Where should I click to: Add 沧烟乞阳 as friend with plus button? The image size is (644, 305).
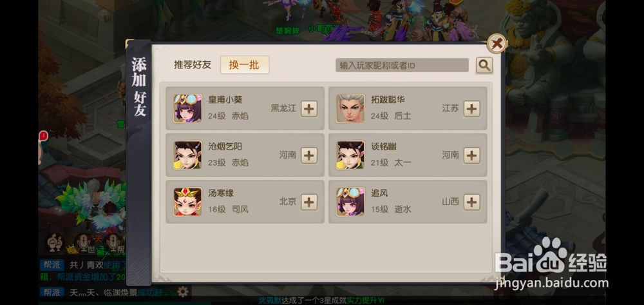point(309,155)
